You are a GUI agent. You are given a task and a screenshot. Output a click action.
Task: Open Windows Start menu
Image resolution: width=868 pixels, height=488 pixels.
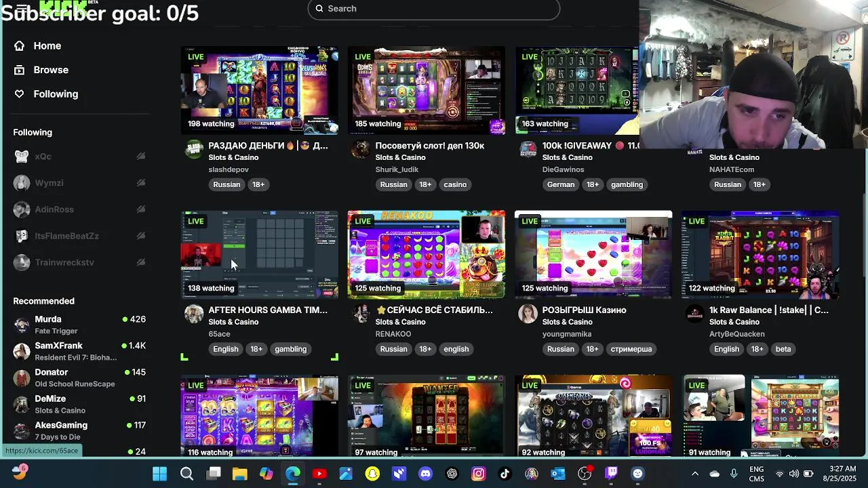[160, 474]
